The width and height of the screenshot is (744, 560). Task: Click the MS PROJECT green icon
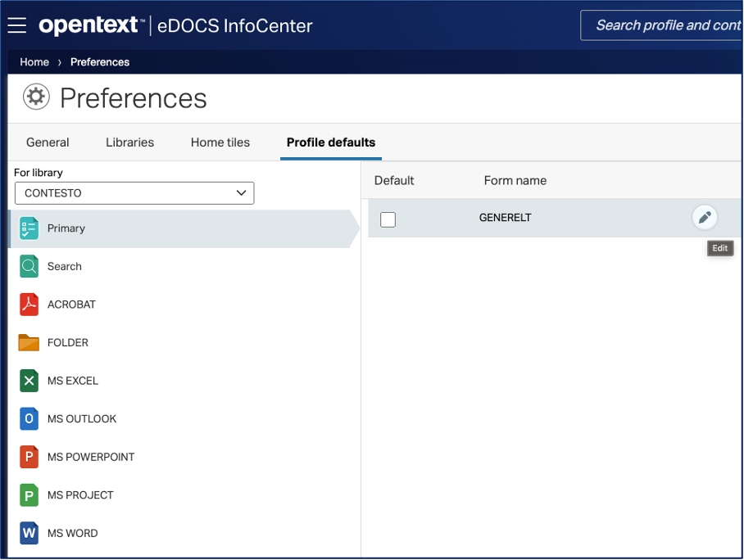[29, 495]
